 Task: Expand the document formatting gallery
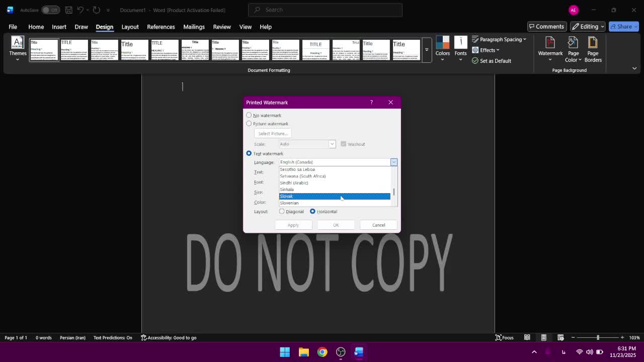click(x=426, y=50)
